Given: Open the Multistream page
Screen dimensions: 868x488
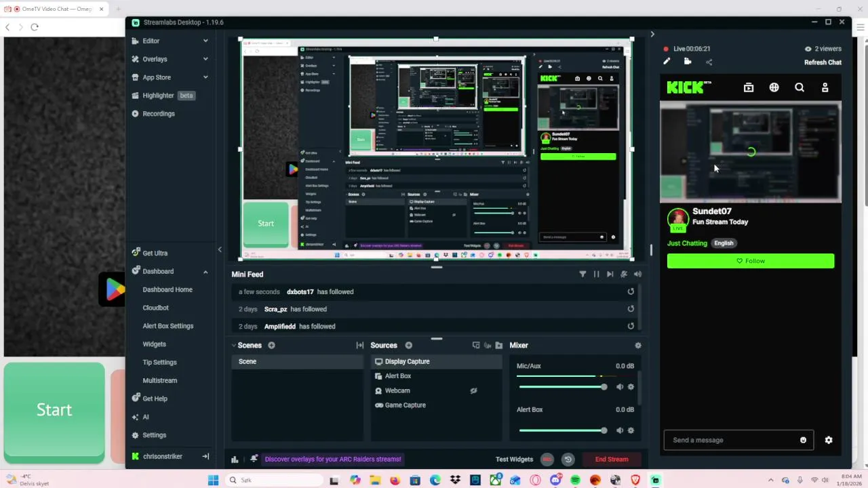Looking at the screenshot, I should pyautogui.click(x=159, y=380).
